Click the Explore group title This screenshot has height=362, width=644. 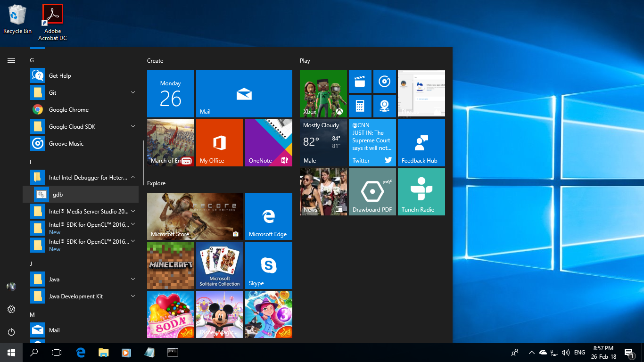pyautogui.click(x=156, y=183)
